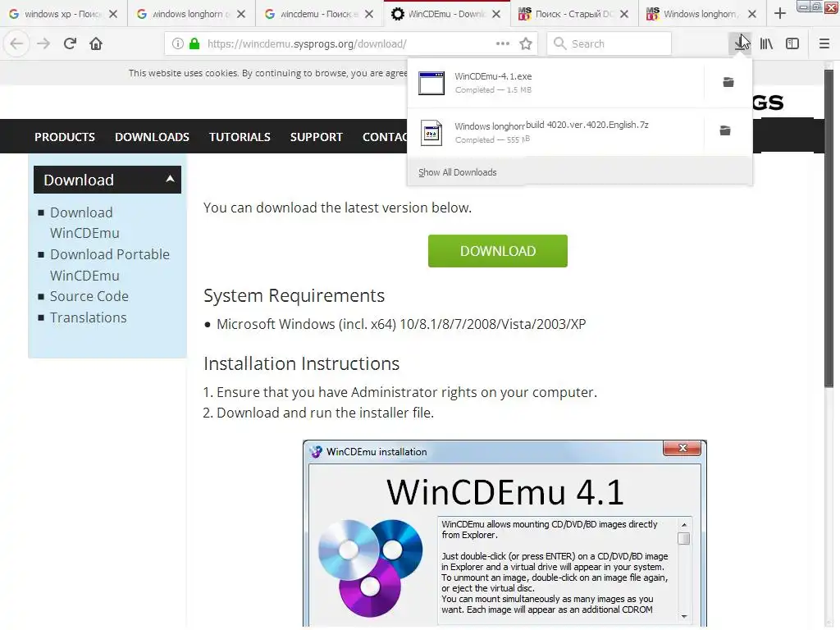
Task: Close the Поиск Старый DOS tab
Action: coord(624,14)
